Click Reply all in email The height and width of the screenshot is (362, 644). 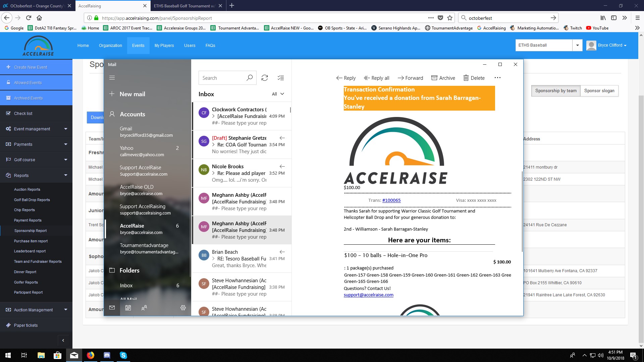tap(376, 78)
